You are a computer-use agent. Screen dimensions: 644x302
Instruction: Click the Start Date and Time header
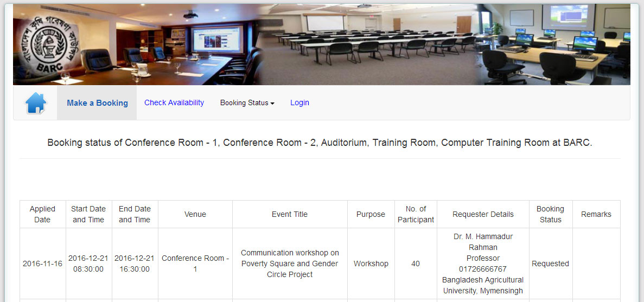[88, 214]
